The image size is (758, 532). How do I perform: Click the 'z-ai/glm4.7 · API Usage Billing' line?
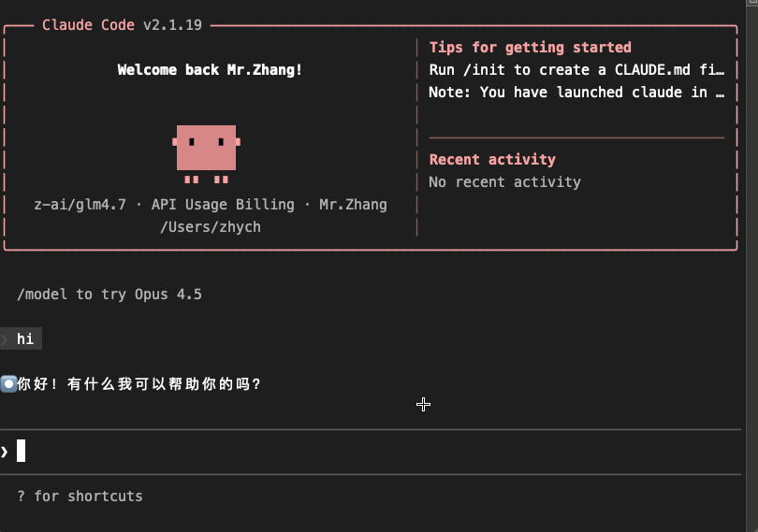tap(211, 205)
